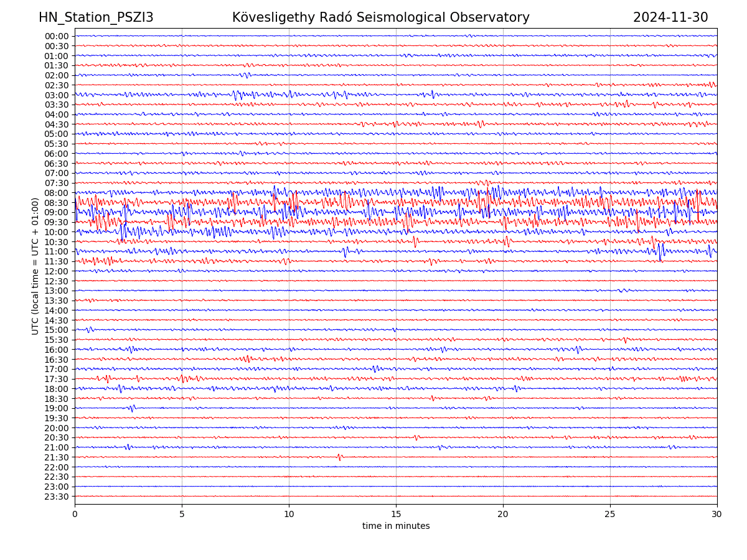Select the 10:00 row time label
The width and height of the screenshot is (747, 560).
[x=57, y=232]
